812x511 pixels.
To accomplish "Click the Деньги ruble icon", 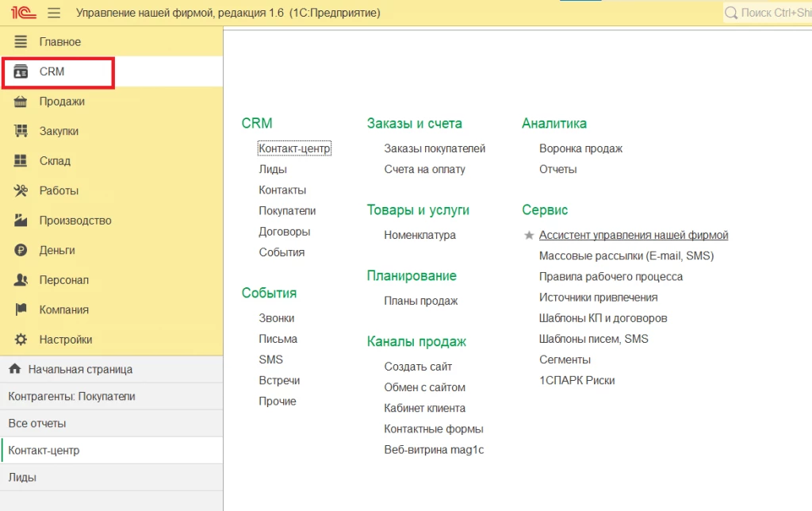I will [21, 250].
